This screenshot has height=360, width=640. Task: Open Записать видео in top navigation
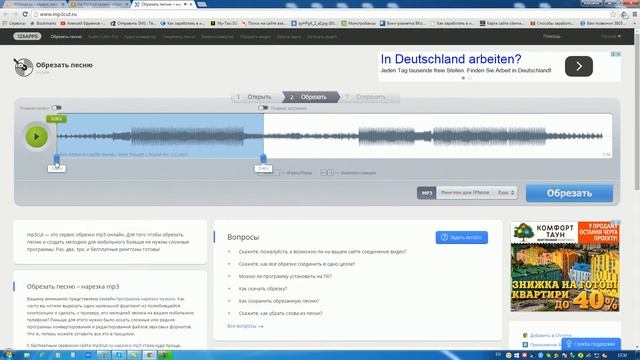click(x=322, y=36)
